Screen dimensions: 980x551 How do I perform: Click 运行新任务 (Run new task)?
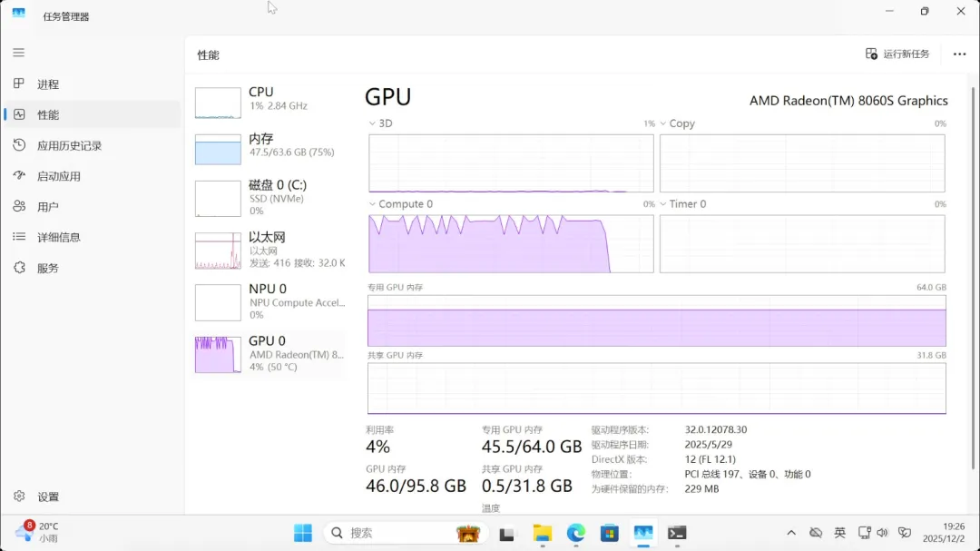point(897,54)
